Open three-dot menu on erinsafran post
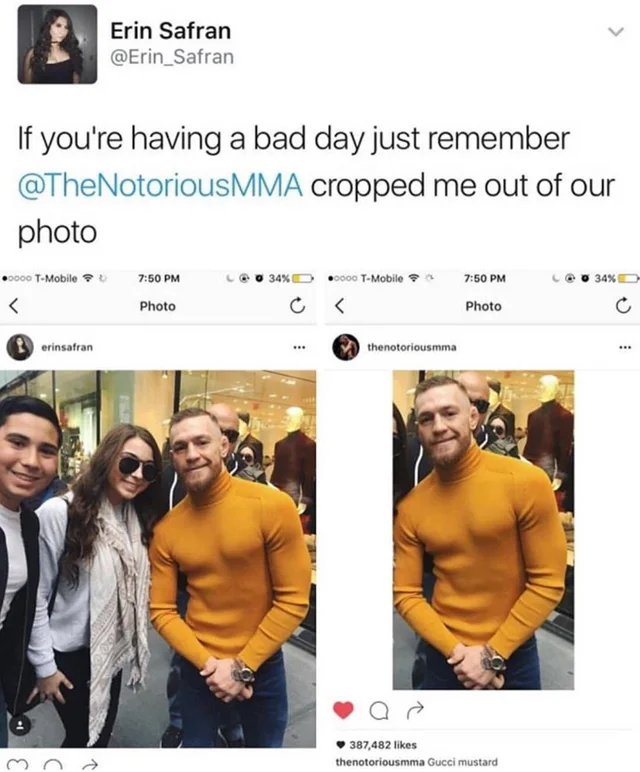Screen dimensions: 640x772 (x=298, y=348)
